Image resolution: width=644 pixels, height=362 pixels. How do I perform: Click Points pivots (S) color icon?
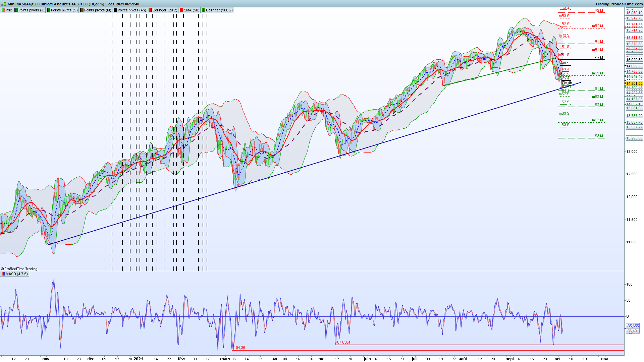pos(49,10)
